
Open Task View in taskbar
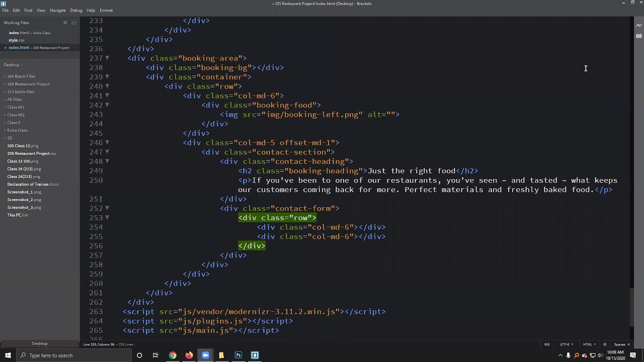pyautogui.click(x=155, y=355)
